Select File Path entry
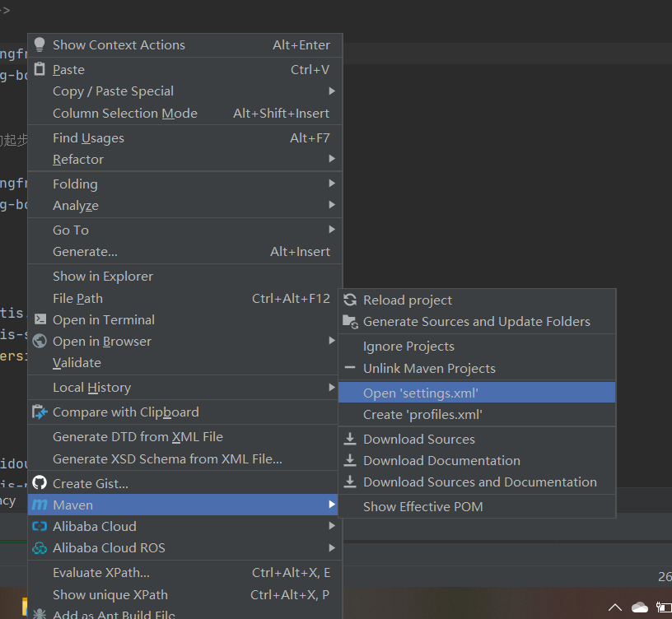 tap(184, 298)
